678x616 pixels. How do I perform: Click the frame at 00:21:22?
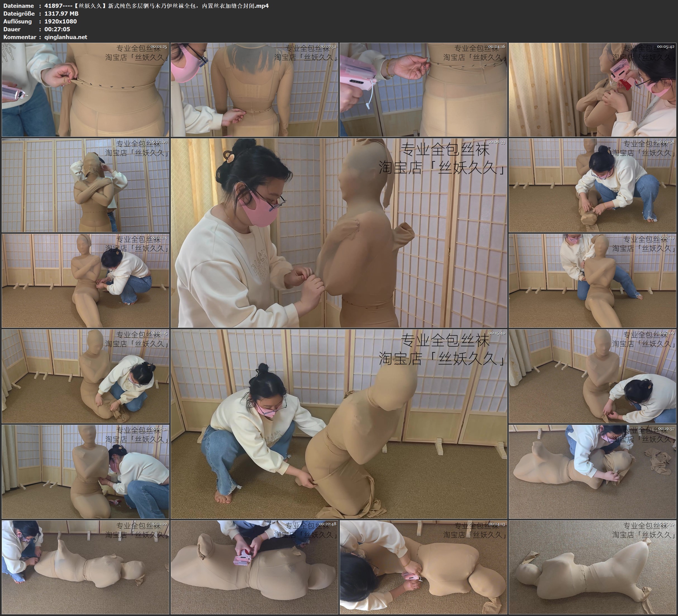point(85,567)
